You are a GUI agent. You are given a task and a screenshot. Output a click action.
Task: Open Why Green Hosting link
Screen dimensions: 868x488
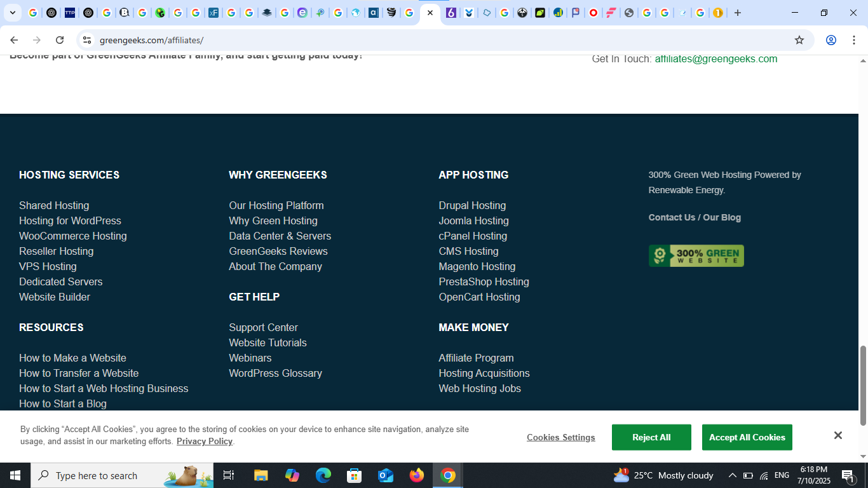273,220
